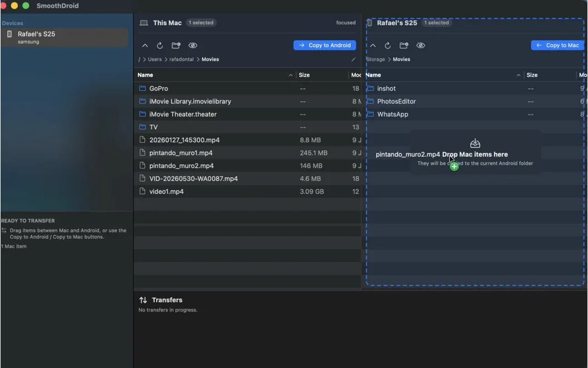Image resolution: width=588 pixels, height=368 pixels.
Task: Create a new folder on Rafael's S25
Action: point(404,45)
